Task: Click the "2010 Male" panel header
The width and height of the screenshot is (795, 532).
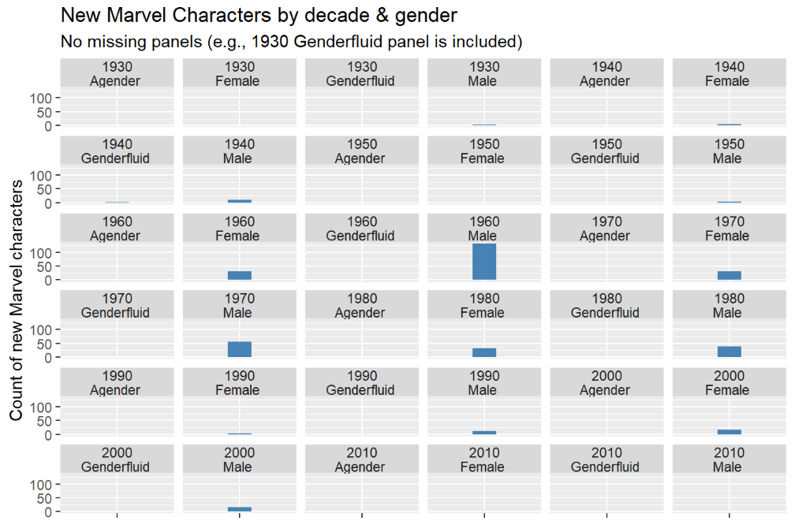Action: pyautogui.click(x=728, y=460)
